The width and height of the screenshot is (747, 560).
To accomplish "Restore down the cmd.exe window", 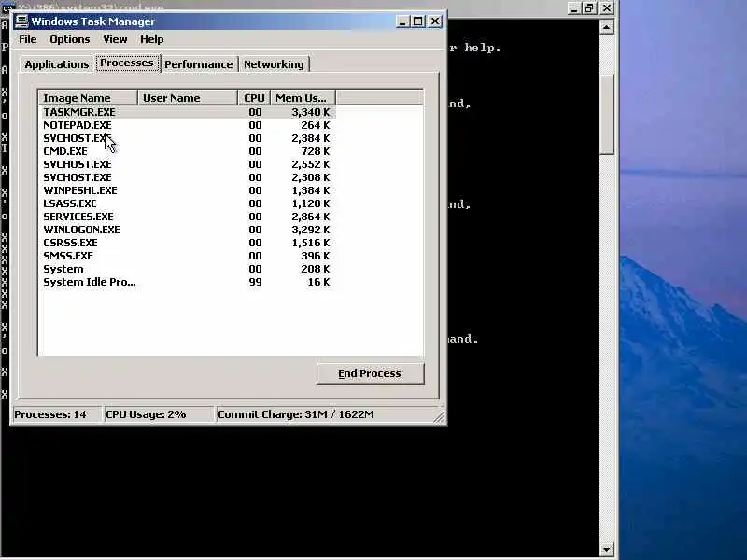I will coord(589,8).
